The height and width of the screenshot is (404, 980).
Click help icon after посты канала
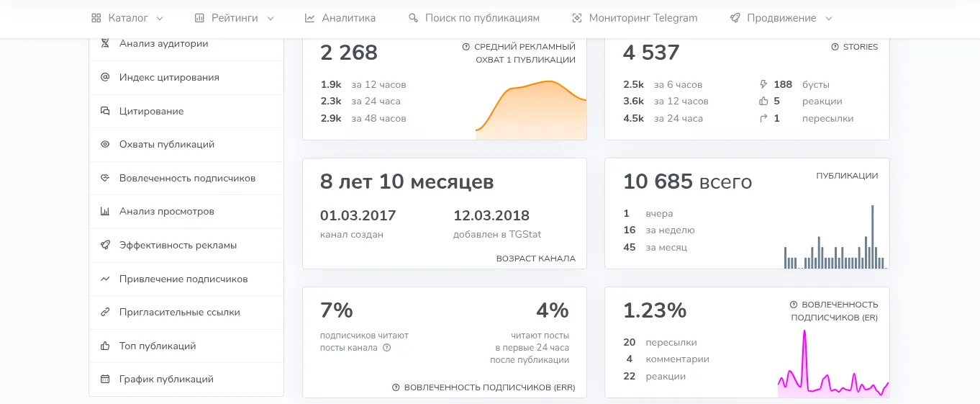386,348
